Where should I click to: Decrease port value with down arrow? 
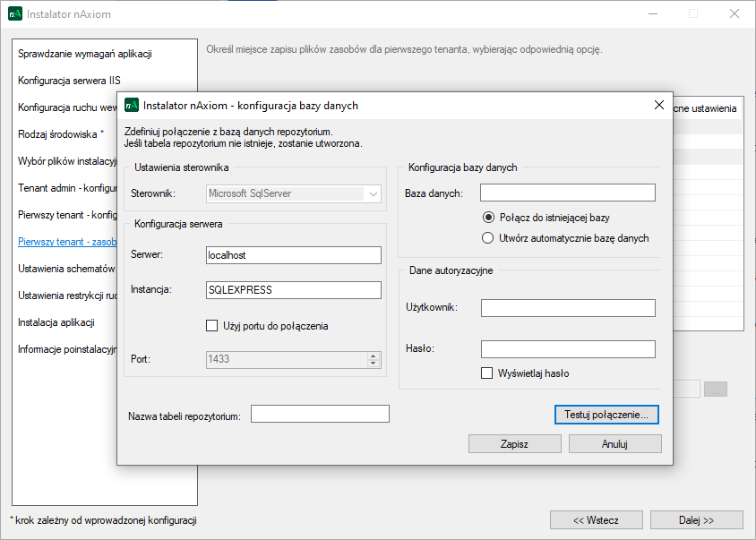374,364
